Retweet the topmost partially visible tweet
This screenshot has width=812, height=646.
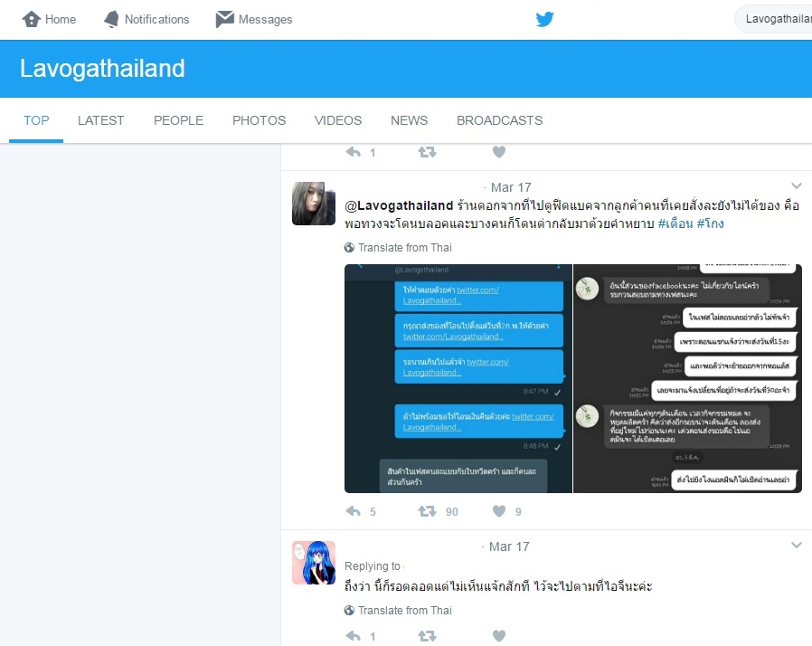click(427, 152)
